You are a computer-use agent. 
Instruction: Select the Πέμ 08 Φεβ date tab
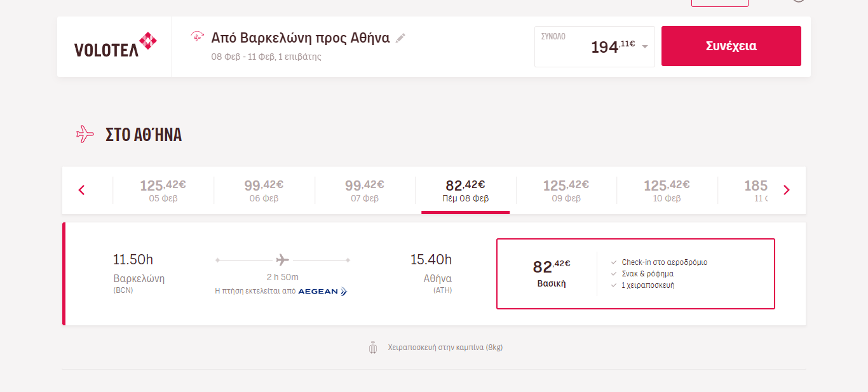(465, 190)
